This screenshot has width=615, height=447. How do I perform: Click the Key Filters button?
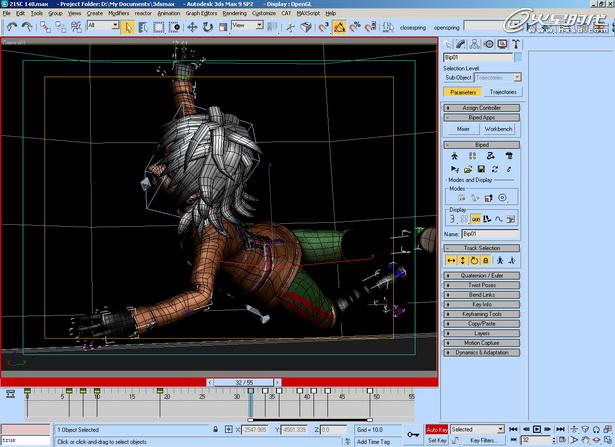click(x=484, y=440)
